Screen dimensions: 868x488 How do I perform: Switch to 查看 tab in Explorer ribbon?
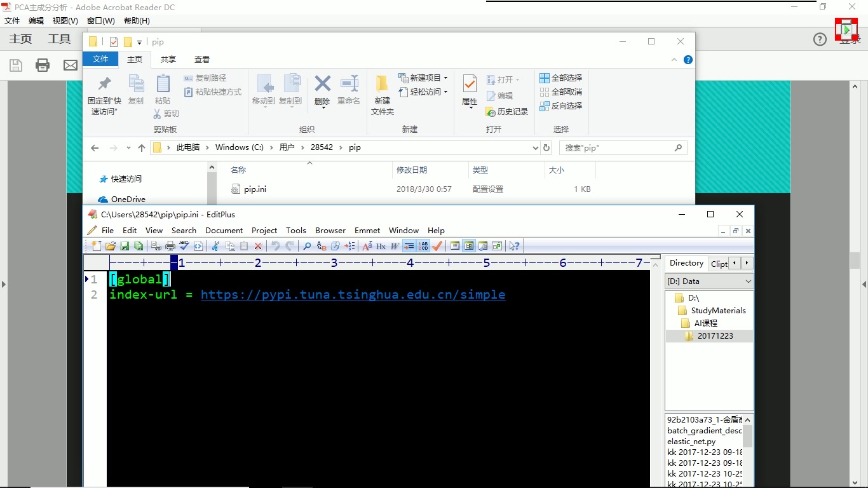click(202, 59)
